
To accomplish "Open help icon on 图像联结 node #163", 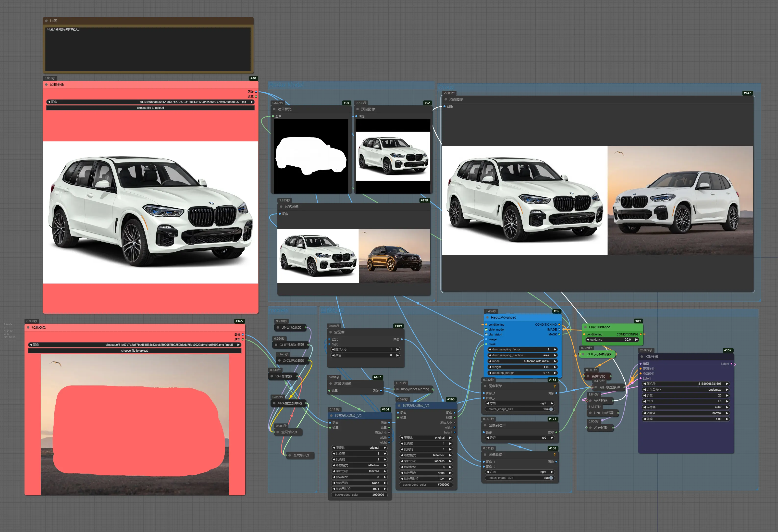I will coord(554,386).
